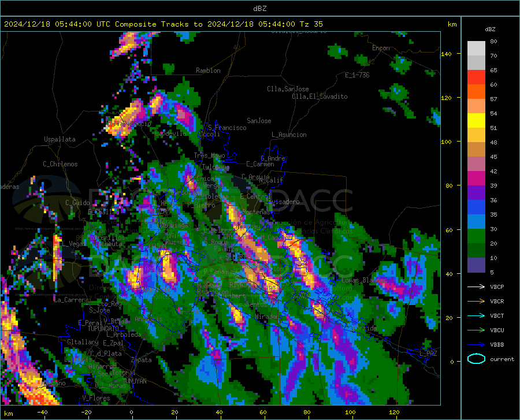
Task: Select the brown 48-45 dBZ swatch
Action: click(476, 150)
